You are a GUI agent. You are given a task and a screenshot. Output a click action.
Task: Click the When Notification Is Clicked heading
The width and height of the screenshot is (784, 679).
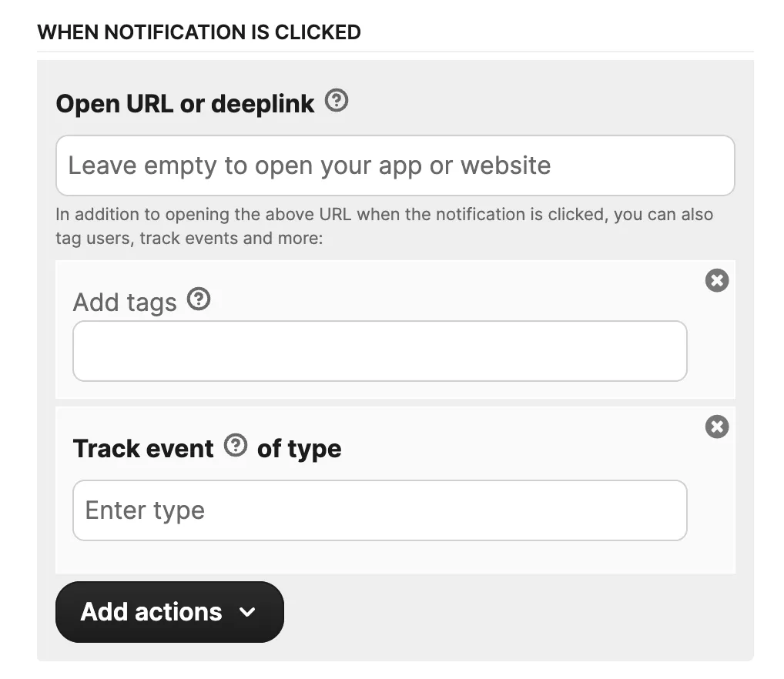click(x=199, y=32)
